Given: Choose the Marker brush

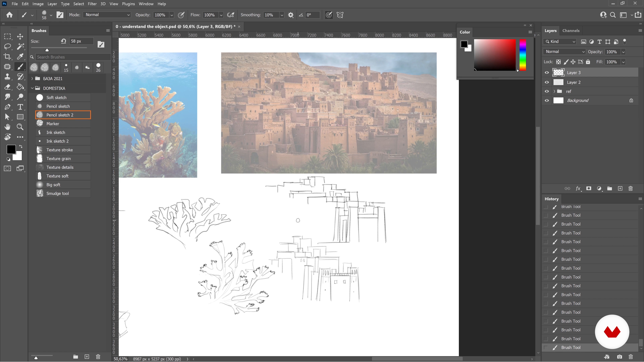Looking at the screenshot, I should 63,124.
